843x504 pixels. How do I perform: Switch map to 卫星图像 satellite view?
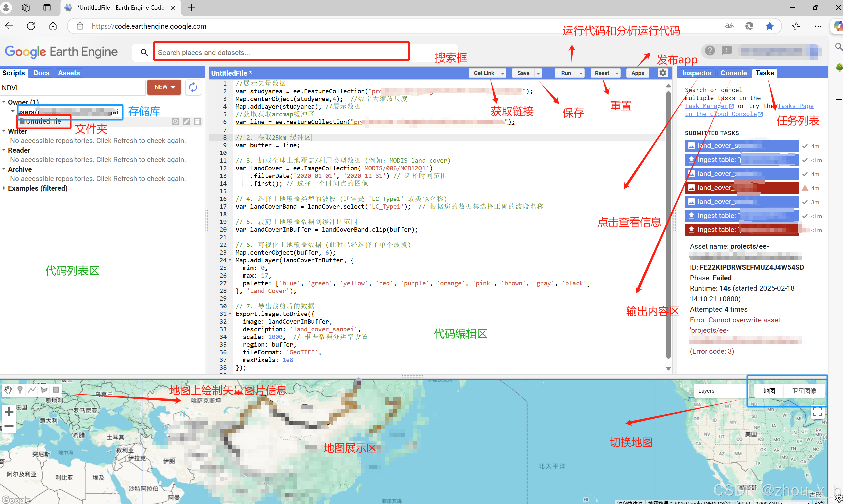coord(804,391)
